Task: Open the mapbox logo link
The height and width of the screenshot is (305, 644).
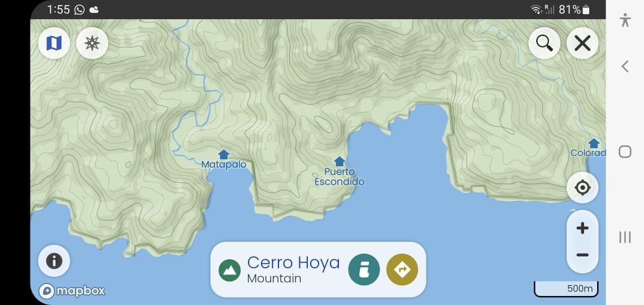Action: tap(72, 291)
